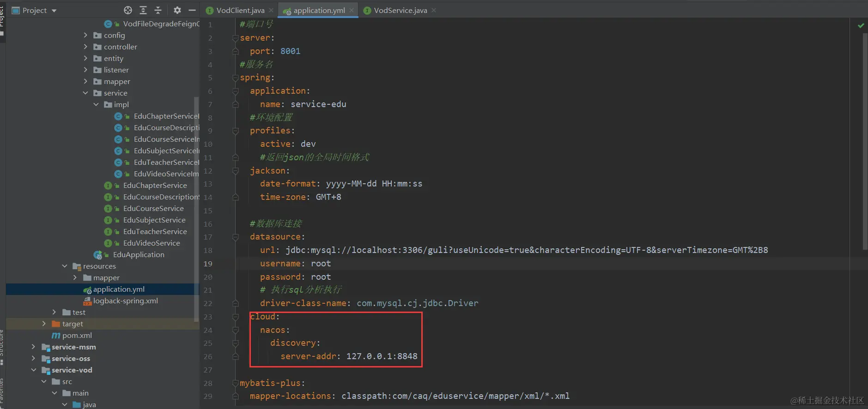Click the server-addr value 127.0.0.1:8848
This screenshot has height=409, width=868.
tap(382, 356)
